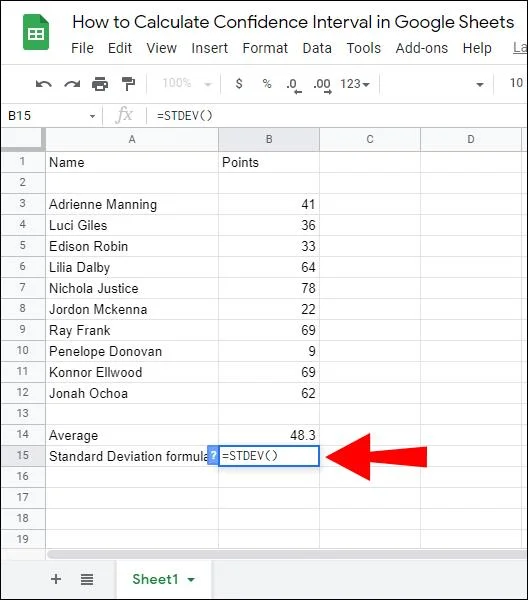Format as currency with dollar icon

(x=239, y=83)
